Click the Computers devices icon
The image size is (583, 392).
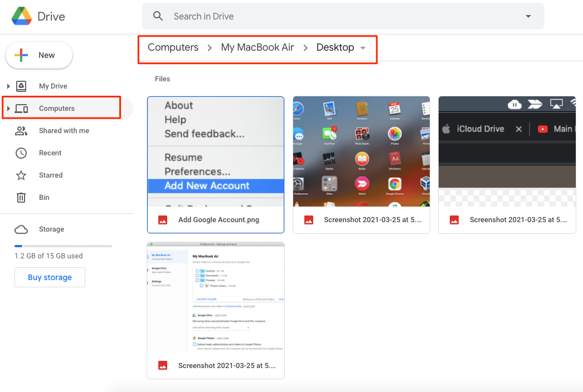pos(21,109)
